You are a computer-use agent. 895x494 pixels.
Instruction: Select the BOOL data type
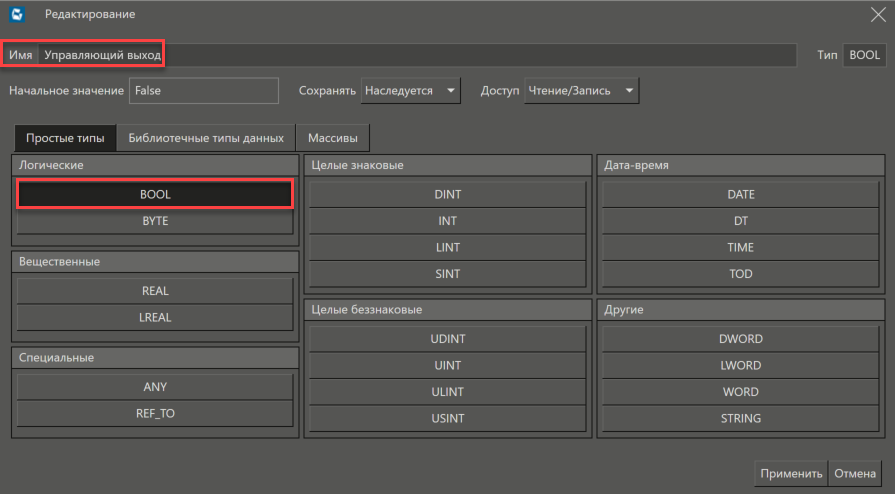coord(155,194)
